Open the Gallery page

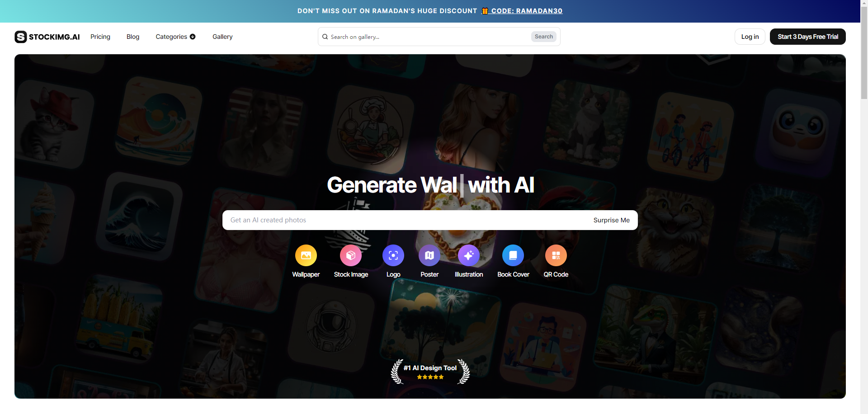point(222,37)
